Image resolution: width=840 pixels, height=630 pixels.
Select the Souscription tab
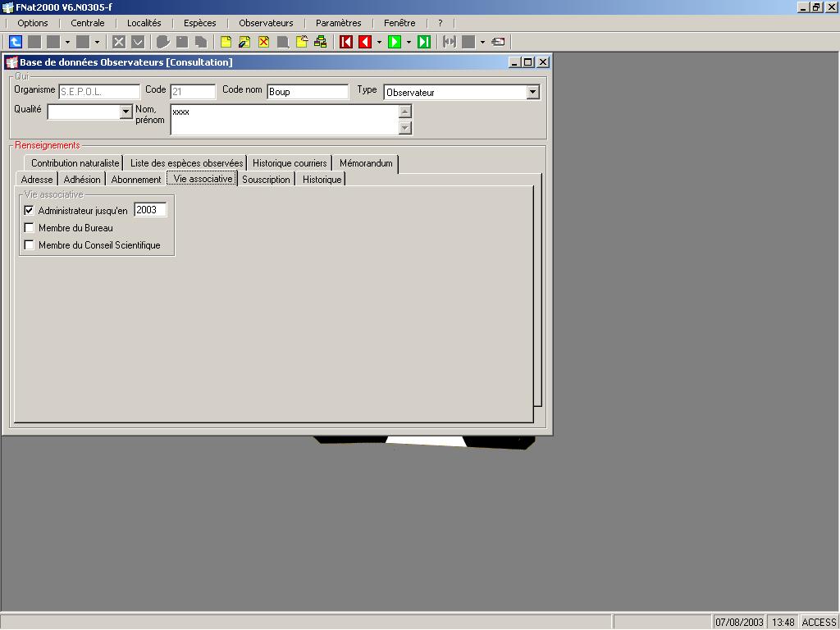click(267, 180)
